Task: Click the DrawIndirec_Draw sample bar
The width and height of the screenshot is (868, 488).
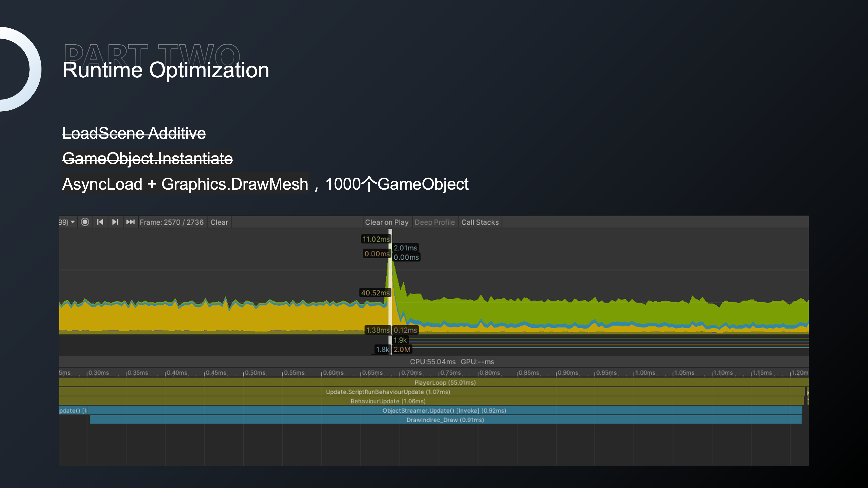Action: tap(445, 420)
